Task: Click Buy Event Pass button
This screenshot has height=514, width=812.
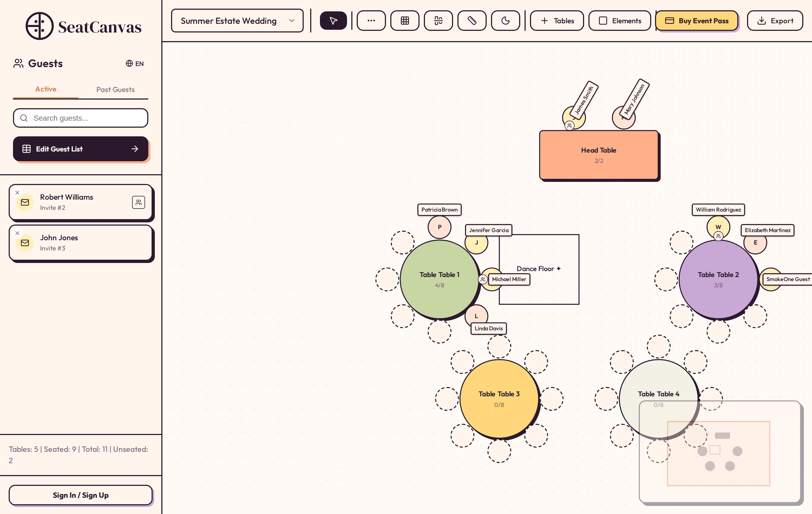Action: pos(697,21)
